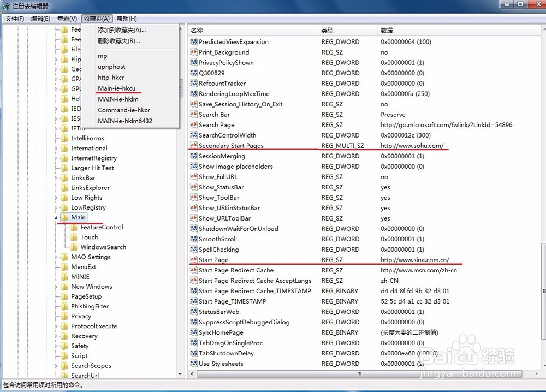Expand the MAO Settings key

tap(56, 257)
